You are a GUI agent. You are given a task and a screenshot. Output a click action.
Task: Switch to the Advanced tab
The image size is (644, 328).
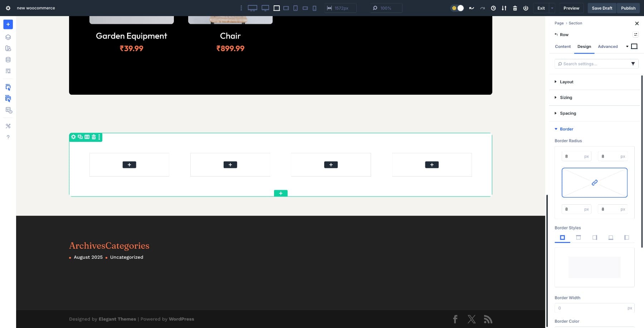click(608, 46)
